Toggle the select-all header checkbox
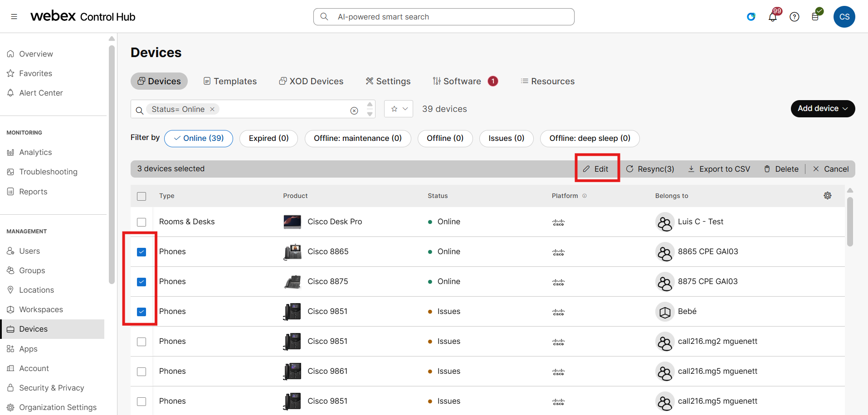Screen dimensions: 868x415 [x=141, y=196]
